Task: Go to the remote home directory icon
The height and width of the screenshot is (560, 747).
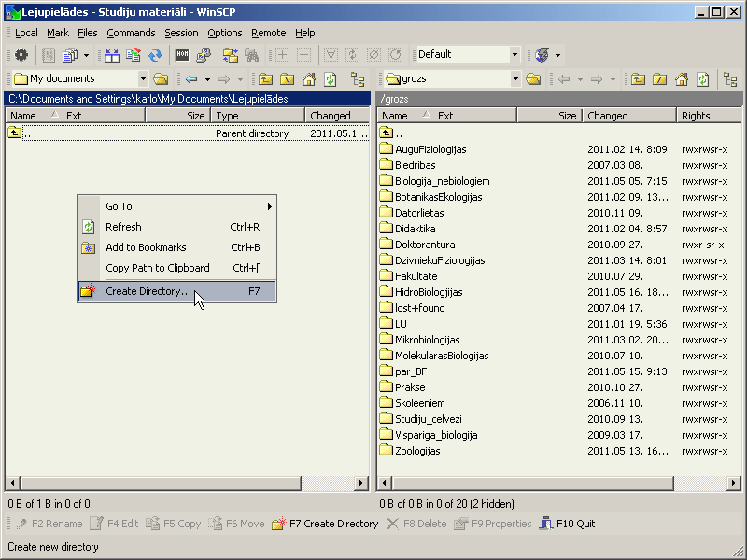Action: click(x=682, y=79)
